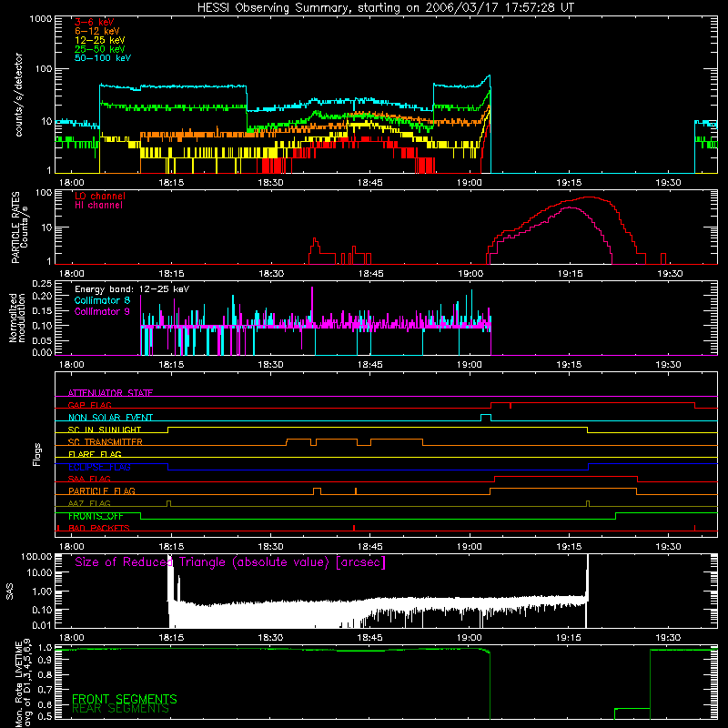Click the 'Energy band: 12-25 keV' text
The width and height of the screenshot is (728, 728).
coord(132,289)
